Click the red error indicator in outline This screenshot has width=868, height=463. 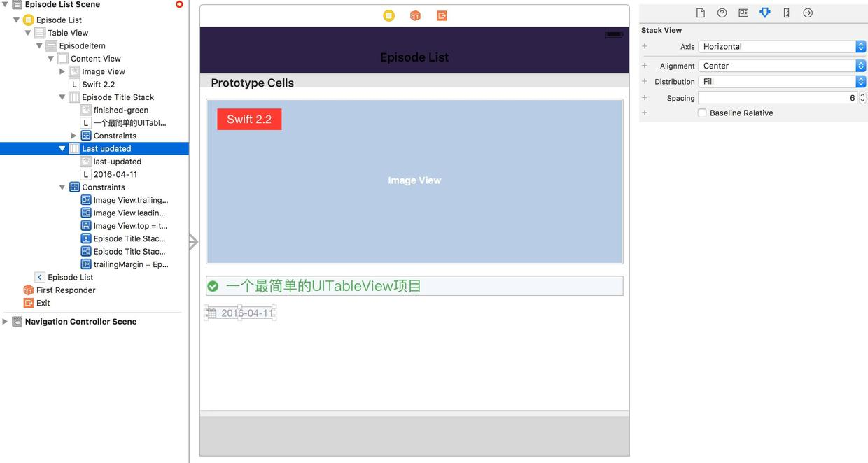(179, 4)
